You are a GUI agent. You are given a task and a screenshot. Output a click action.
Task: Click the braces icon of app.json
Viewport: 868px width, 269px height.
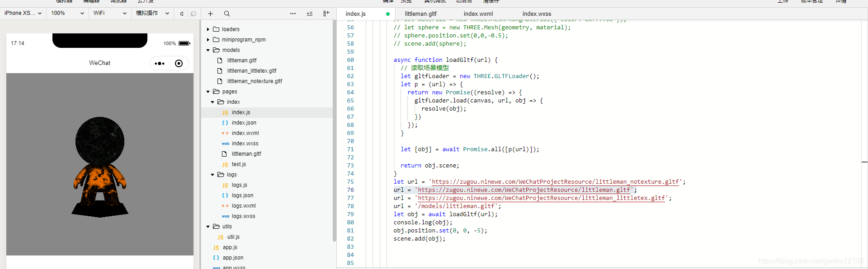tap(216, 258)
